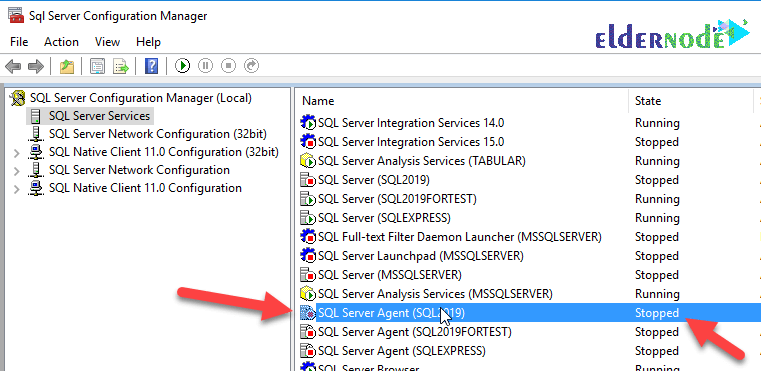The width and height of the screenshot is (761, 371).
Task: Click Running state of Integration Services 14.0
Action: tap(657, 123)
